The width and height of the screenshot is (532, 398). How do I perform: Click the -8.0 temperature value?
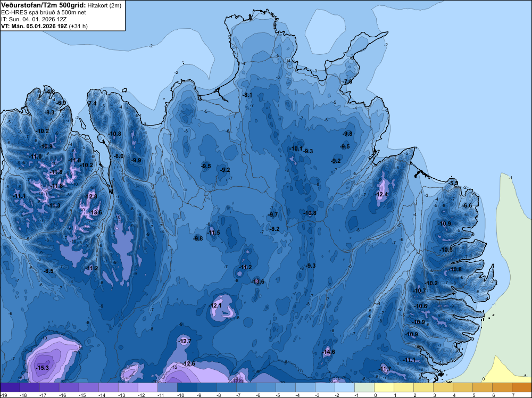(119, 156)
